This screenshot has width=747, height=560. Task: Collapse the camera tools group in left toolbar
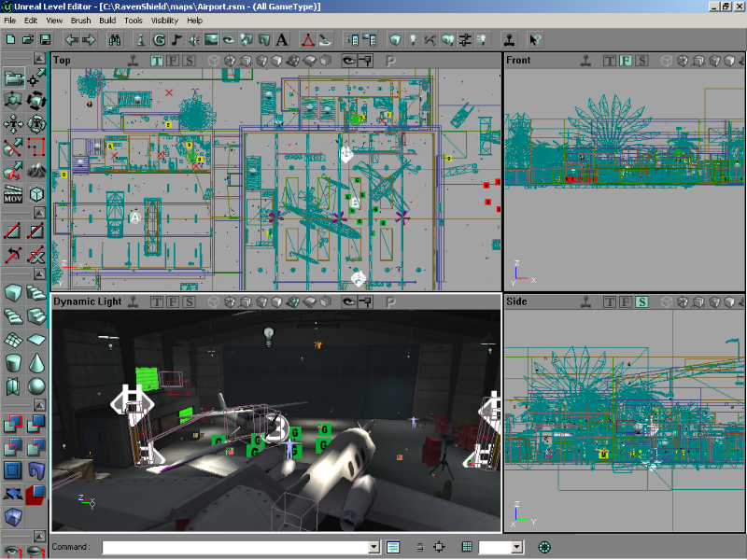pyautogui.click(x=39, y=58)
